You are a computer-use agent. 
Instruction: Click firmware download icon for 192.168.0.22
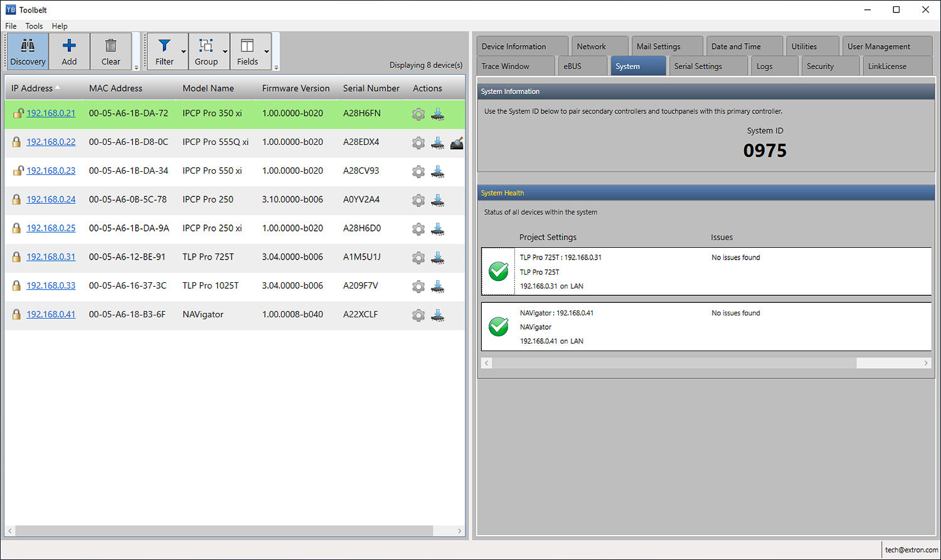(x=438, y=143)
